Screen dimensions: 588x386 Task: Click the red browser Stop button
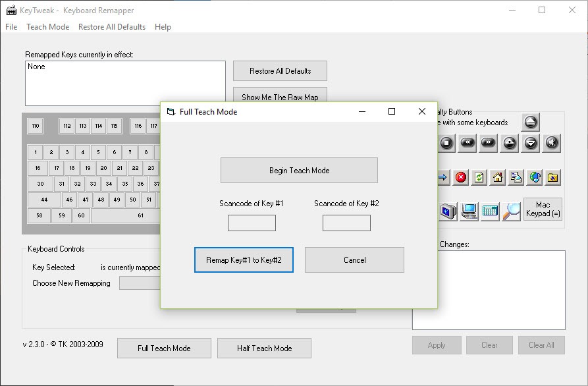pyautogui.click(x=461, y=177)
